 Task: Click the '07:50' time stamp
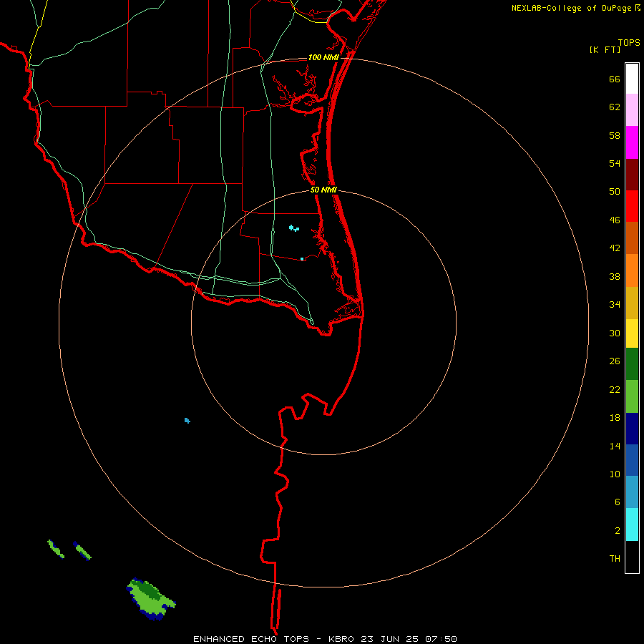point(441,639)
